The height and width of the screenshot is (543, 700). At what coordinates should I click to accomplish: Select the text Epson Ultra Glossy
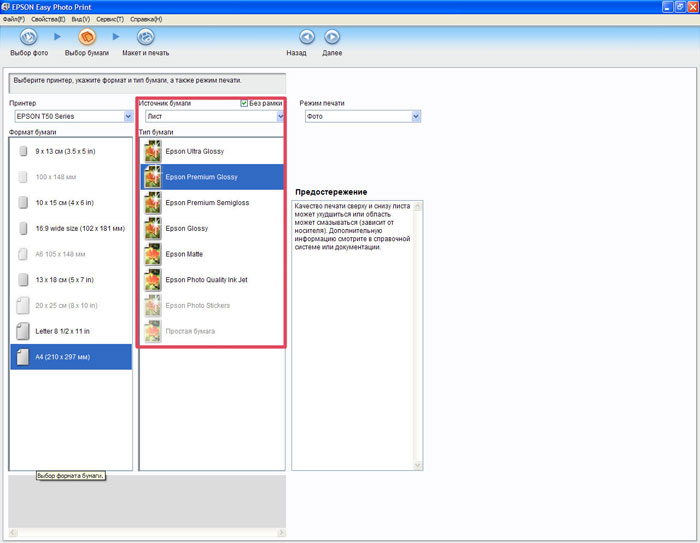(x=195, y=151)
